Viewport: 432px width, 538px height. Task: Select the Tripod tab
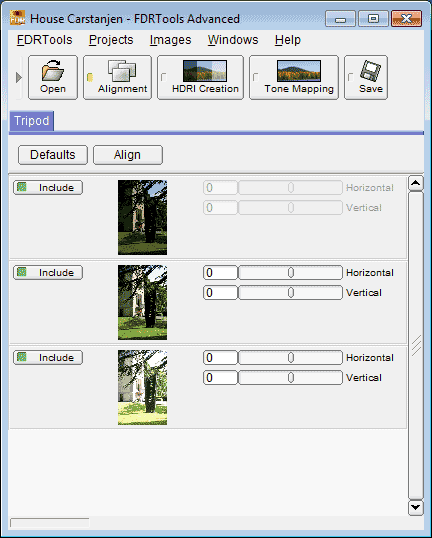point(32,121)
